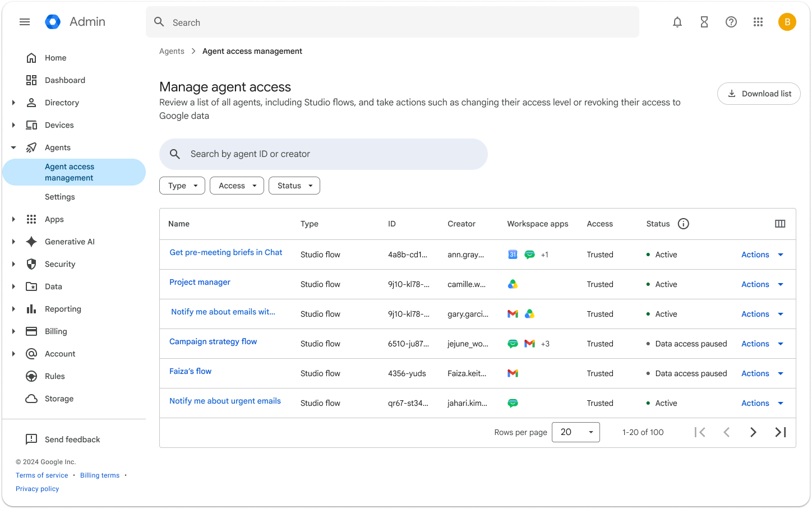This screenshot has width=812, height=509.
Task: Expand the Directory sidebar section
Action: (13, 103)
